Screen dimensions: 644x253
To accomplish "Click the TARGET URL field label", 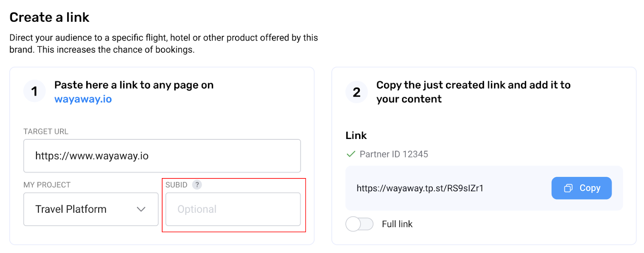I will [46, 132].
